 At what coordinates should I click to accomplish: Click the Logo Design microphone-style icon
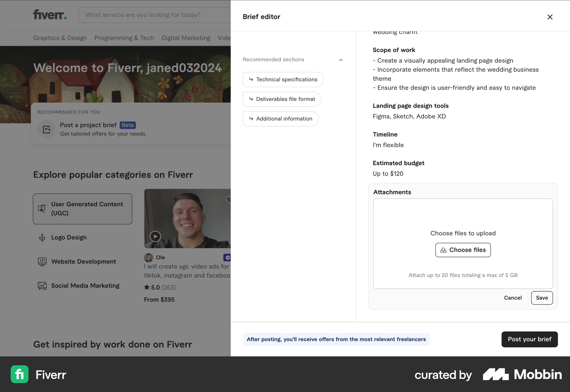pos(42,237)
